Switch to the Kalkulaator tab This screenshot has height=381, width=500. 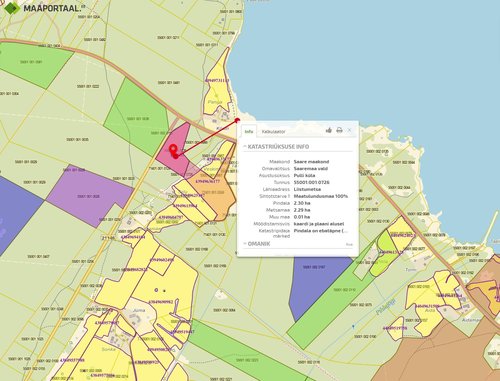(273, 132)
